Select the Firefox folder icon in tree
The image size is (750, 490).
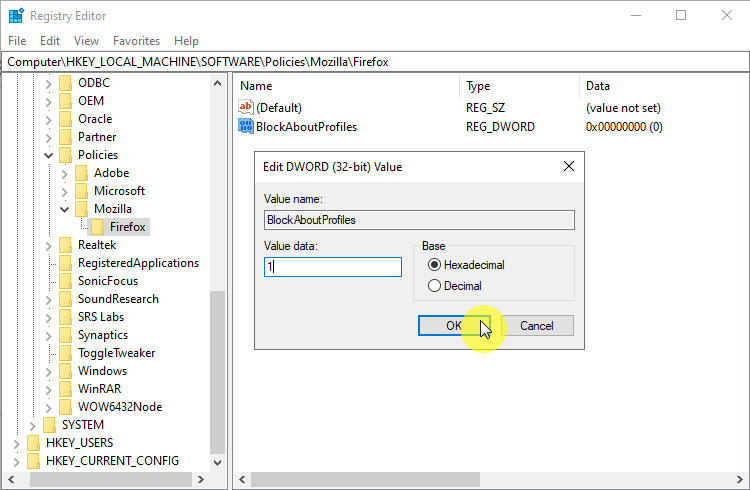point(98,227)
